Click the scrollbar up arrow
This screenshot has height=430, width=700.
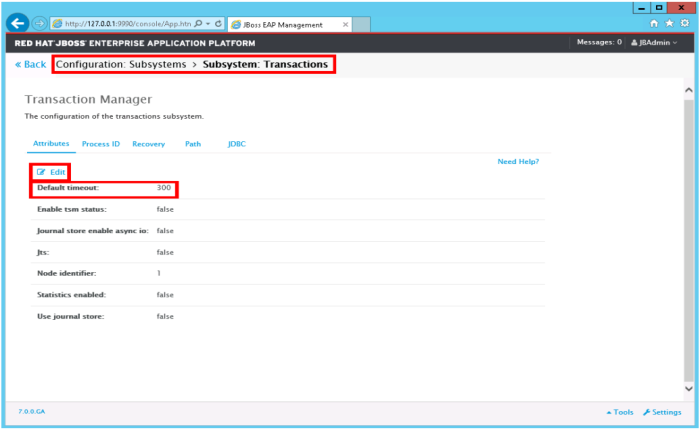[x=689, y=90]
